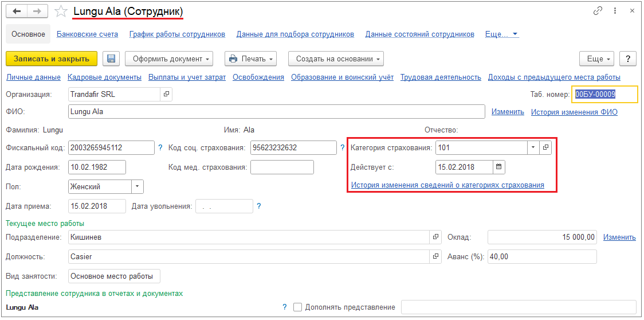This screenshot has width=644, height=320.
Task: Open График работы сотрудников tab
Action: point(177,34)
